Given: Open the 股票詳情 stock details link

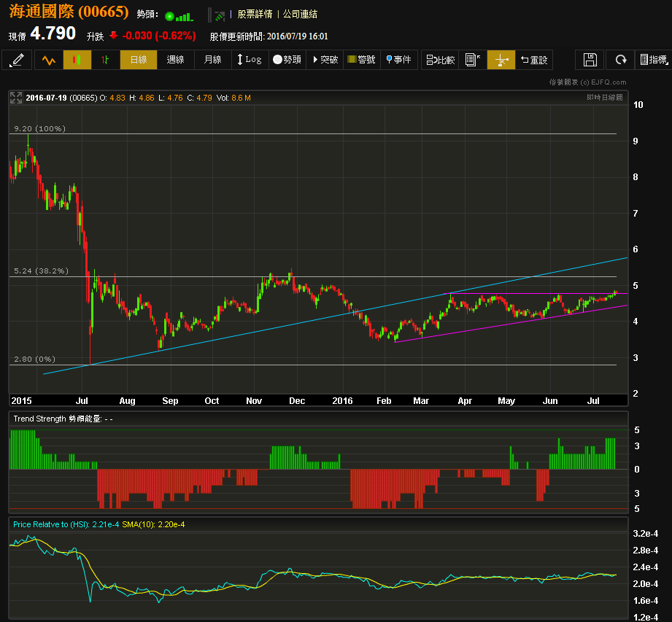Looking at the screenshot, I should tap(255, 14).
